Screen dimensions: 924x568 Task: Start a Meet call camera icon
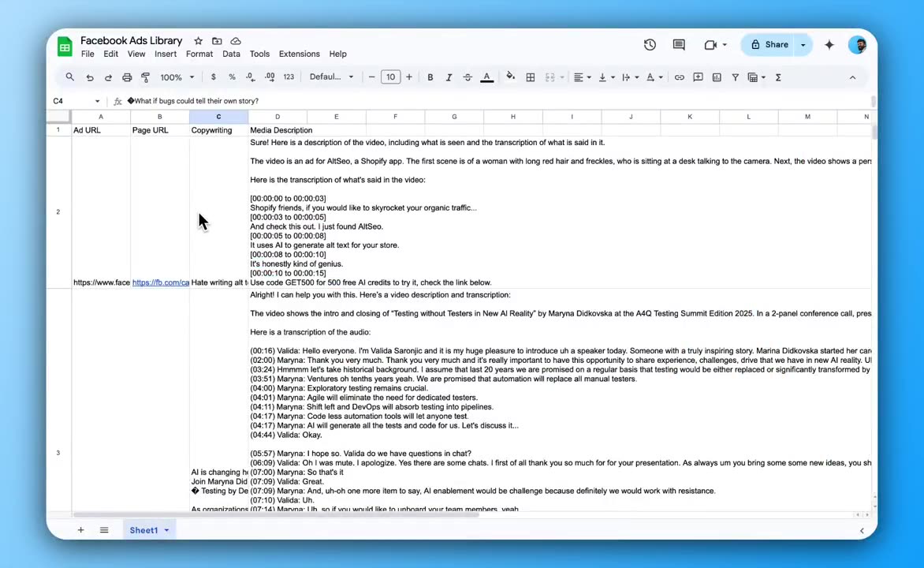(710, 45)
